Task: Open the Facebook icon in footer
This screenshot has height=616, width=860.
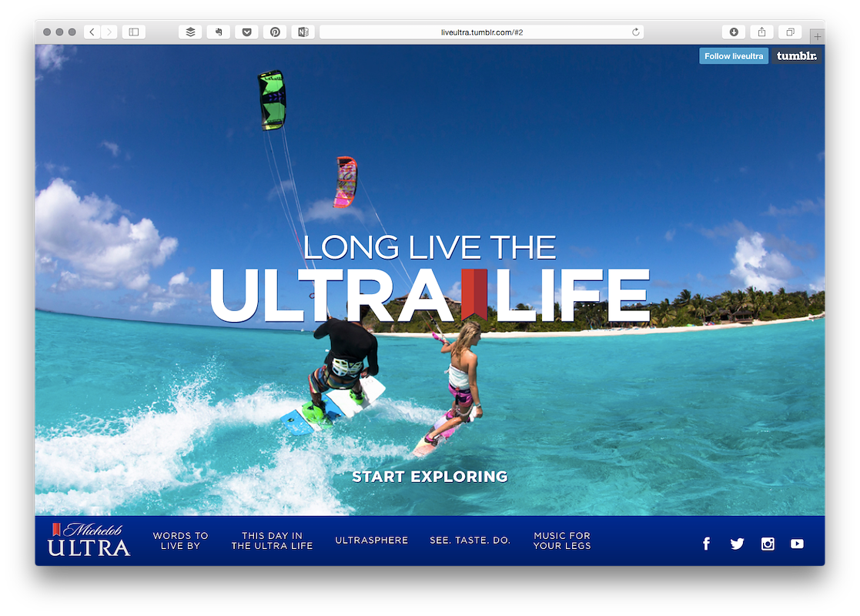Action: click(707, 544)
